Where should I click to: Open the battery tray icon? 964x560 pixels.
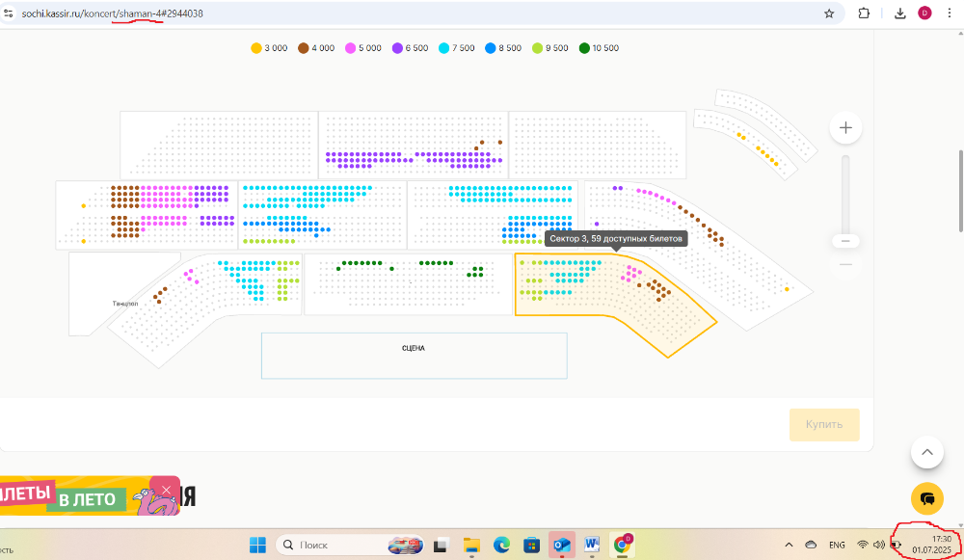coord(896,545)
